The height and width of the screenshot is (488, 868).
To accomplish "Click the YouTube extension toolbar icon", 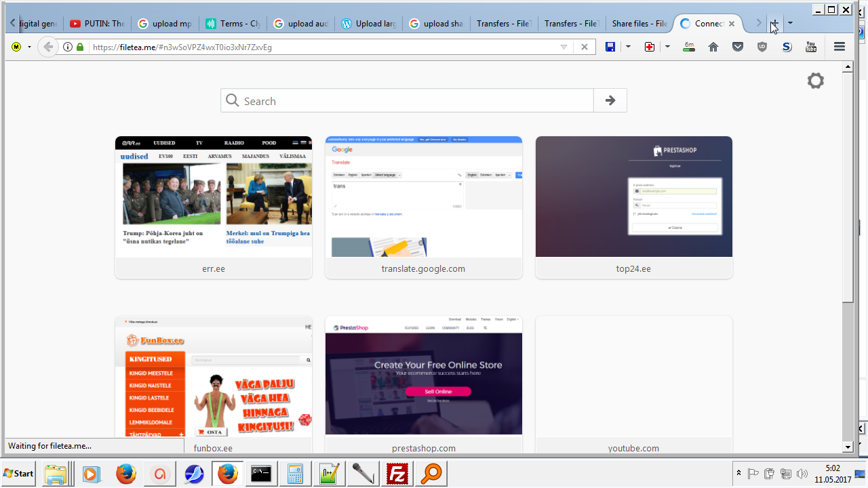I will (811, 47).
